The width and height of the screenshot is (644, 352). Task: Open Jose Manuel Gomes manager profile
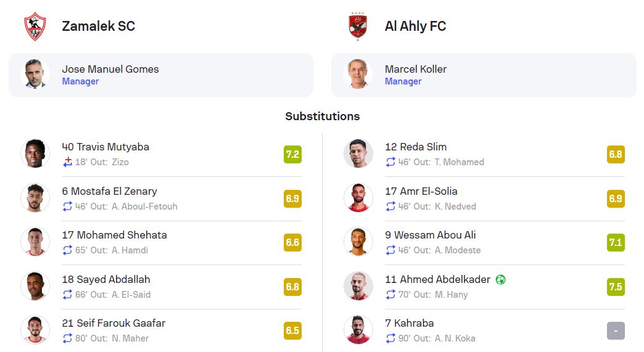tap(110, 69)
